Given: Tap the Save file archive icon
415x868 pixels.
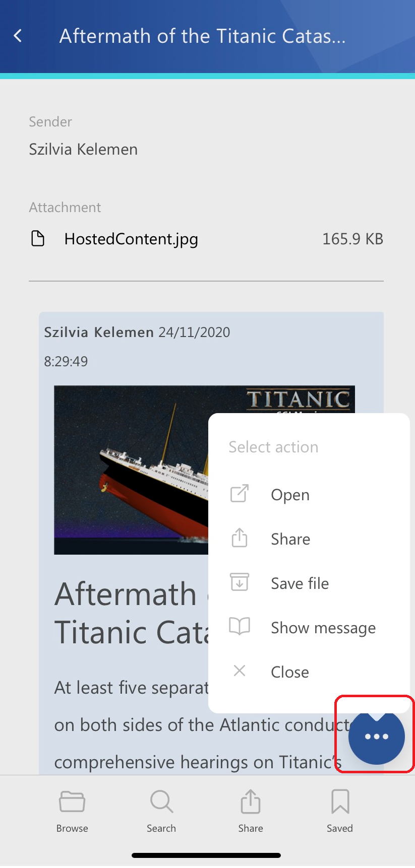Looking at the screenshot, I should point(240,582).
